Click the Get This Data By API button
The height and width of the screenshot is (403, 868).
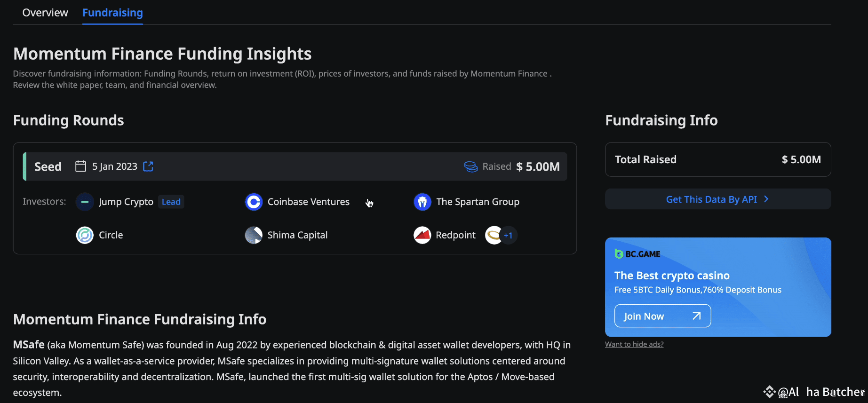click(718, 199)
